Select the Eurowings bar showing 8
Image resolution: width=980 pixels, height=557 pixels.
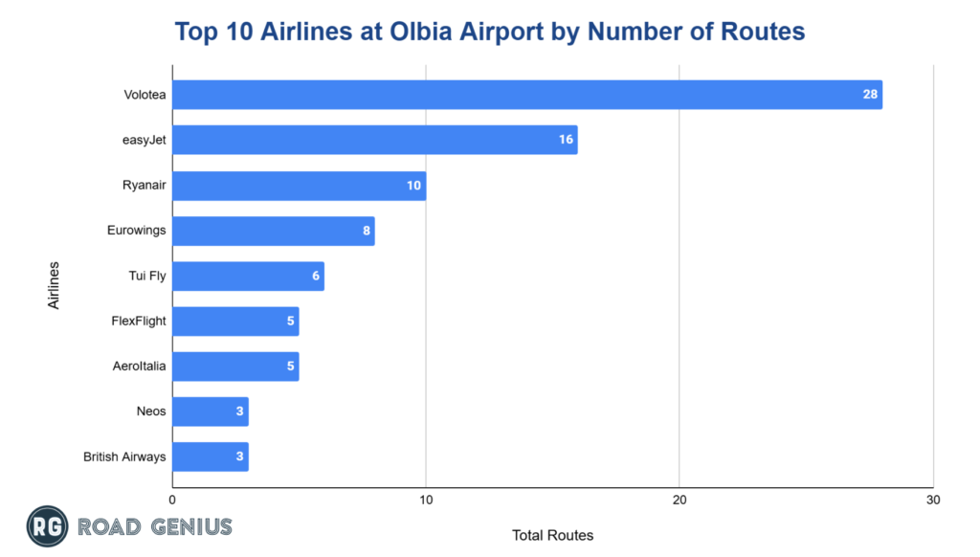[x=273, y=231]
